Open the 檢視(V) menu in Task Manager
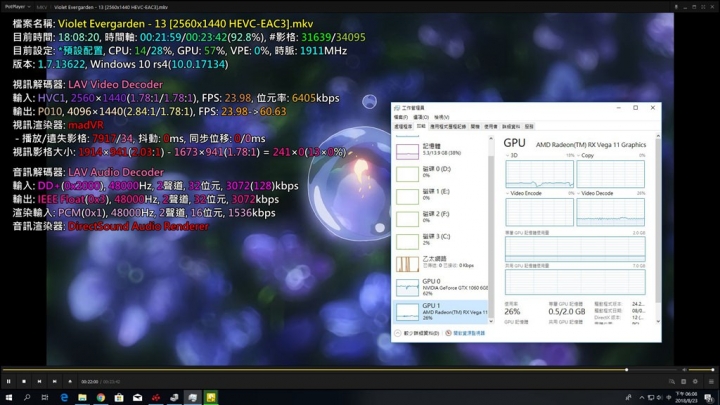Screen dimensions: 720x405 pos(442,118)
